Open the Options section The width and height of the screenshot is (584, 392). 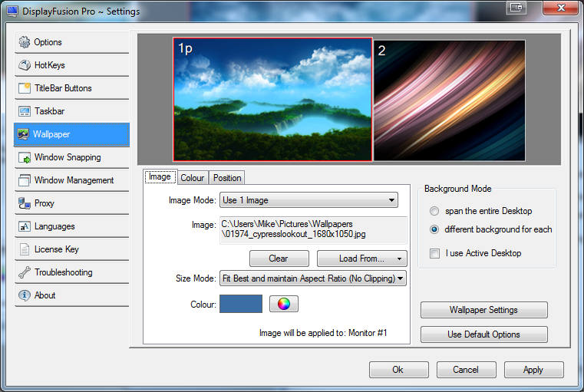coord(72,42)
